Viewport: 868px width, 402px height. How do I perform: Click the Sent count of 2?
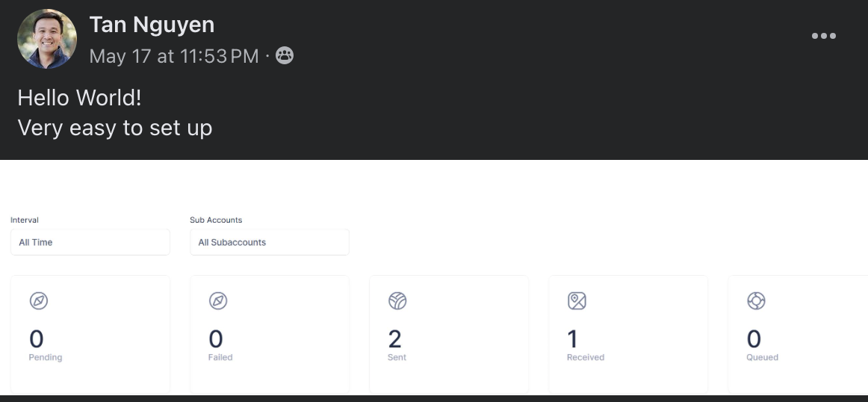click(x=395, y=339)
